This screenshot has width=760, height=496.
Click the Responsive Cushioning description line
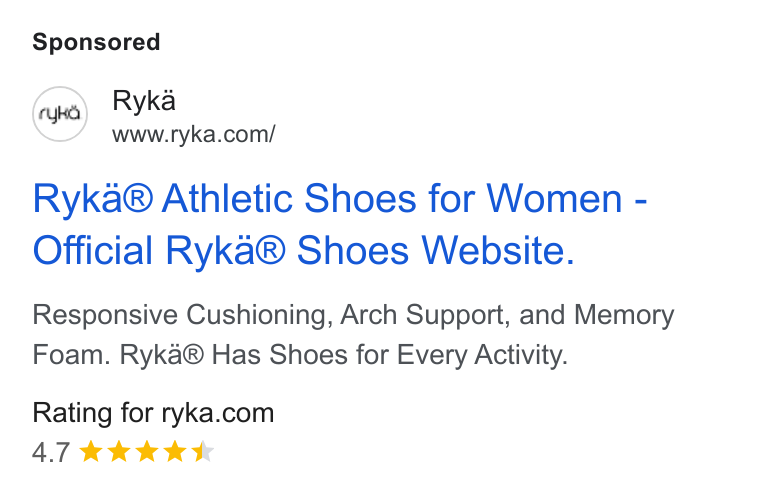point(353,315)
